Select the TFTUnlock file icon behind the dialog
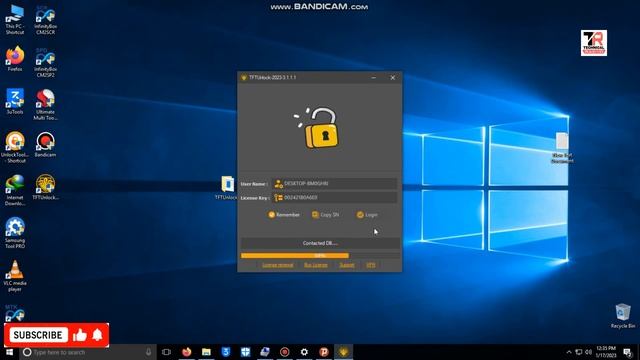The height and width of the screenshot is (360, 640). pos(227,188)
